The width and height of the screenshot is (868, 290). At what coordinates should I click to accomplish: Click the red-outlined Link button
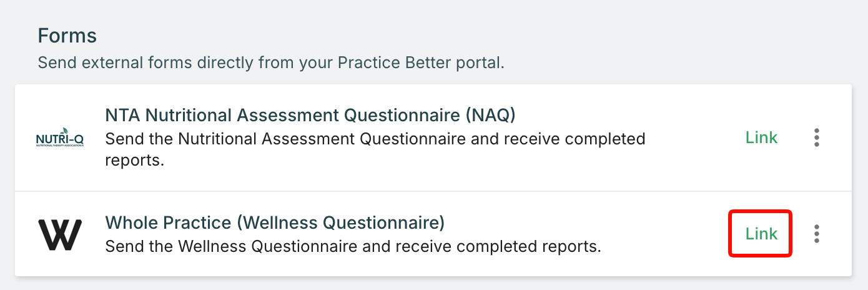[x=761, y=234]
